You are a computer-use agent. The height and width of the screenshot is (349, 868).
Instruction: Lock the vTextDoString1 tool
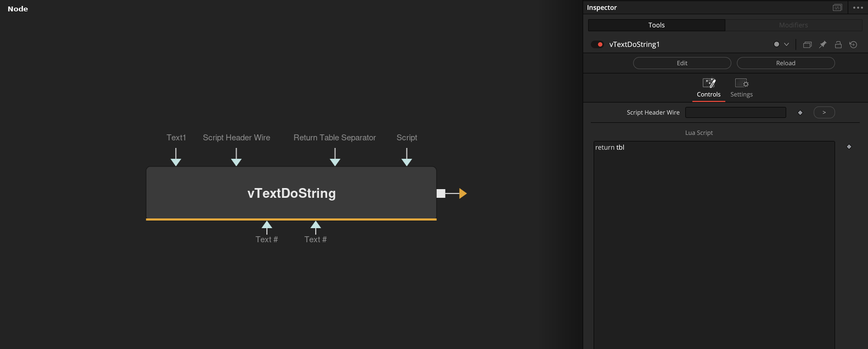(838, 44)
